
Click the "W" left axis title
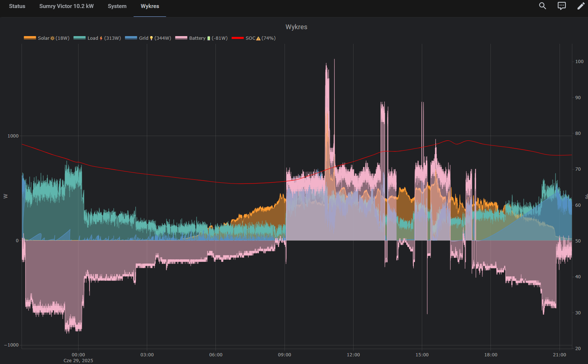coord(5,196)
